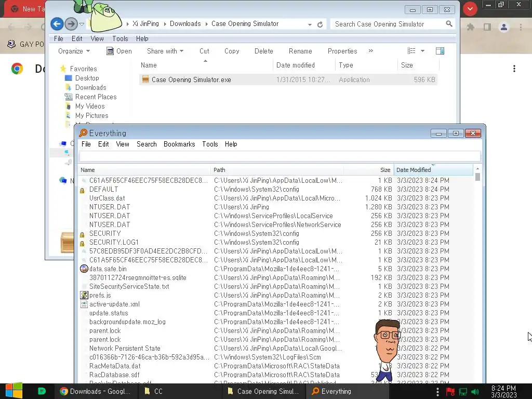The height and width of the screenshot is (399, 532).
Task: Click the Everything scrollbar up arrow
Action: click(477, 169)
